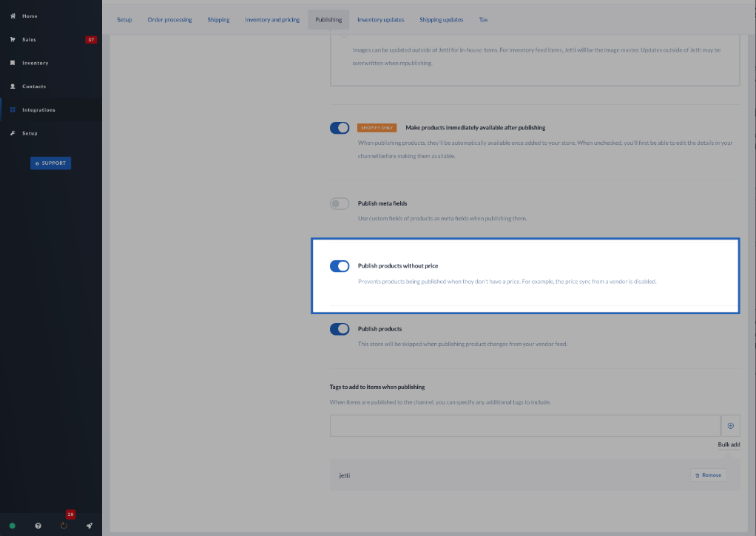Open the Order processing tab
756x536 pixels.
(x=169, y=20)
